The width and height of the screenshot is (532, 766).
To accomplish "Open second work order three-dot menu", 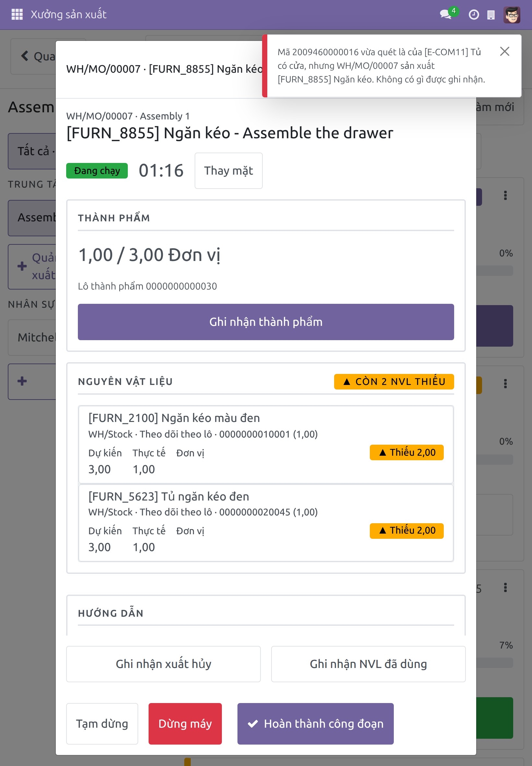I will (x=505, y=384).
